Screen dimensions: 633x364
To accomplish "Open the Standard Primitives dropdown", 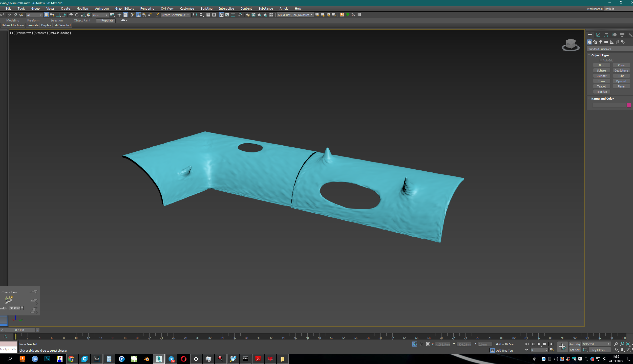I will click(609, 49).
